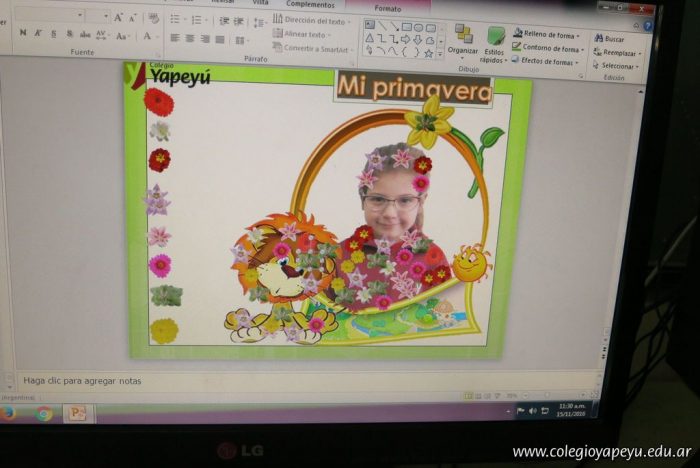Toggle bold (N) text formatting

22,33
